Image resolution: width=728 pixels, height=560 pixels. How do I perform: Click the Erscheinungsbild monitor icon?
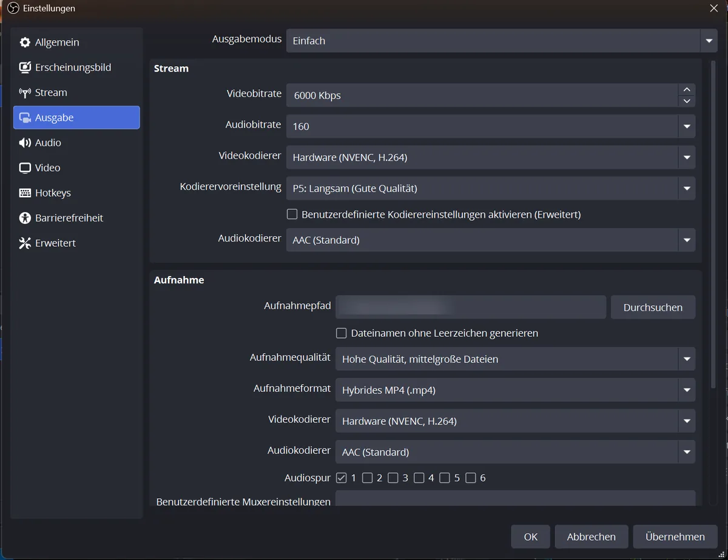pyautogui.click(x=25, y=67)
